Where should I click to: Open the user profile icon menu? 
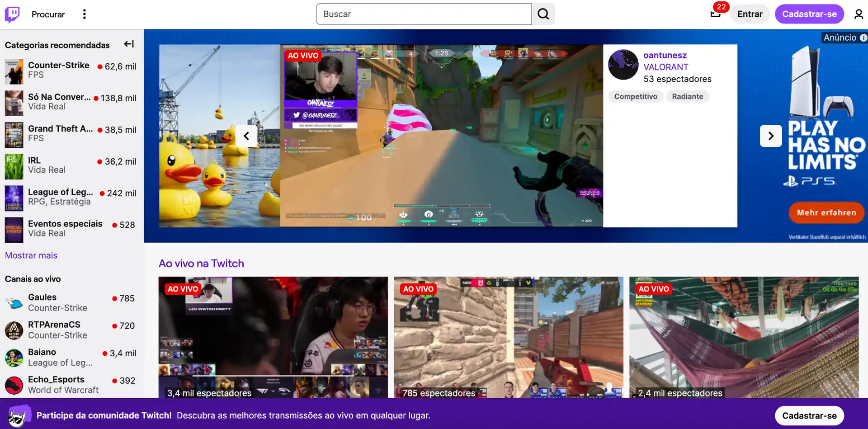click(859, 14)
